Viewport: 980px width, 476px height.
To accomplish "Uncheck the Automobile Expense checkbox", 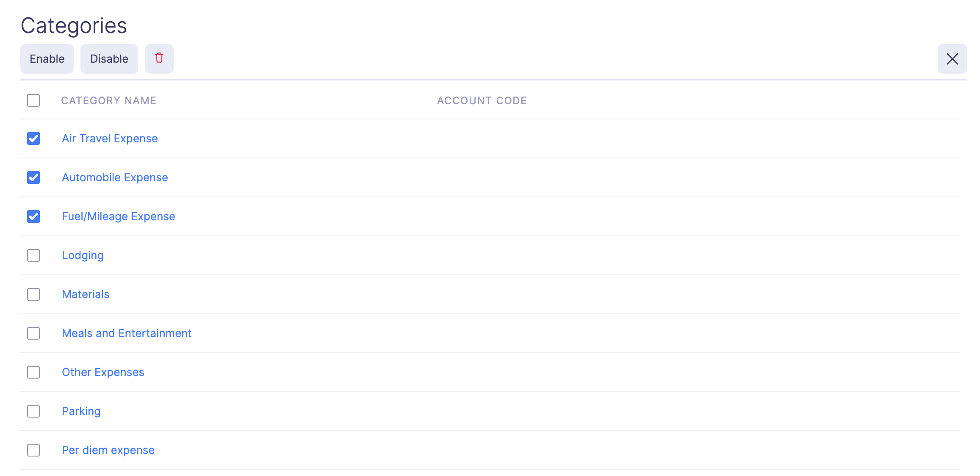I will (33, 177).
